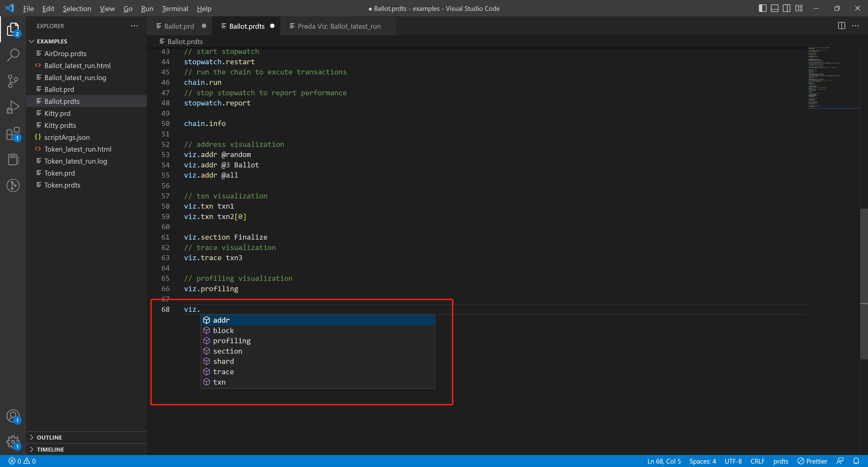Open the Git graph activity bar icon
The width and height of the screenshot is (868, 467).
click(x=13, y=186)
